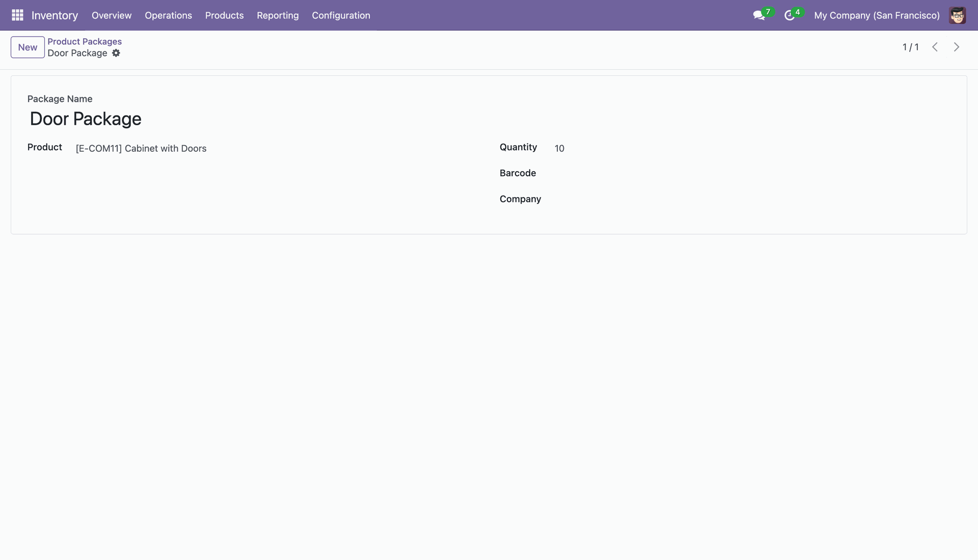
Task: Click the New button
Action: coord(28,47)
